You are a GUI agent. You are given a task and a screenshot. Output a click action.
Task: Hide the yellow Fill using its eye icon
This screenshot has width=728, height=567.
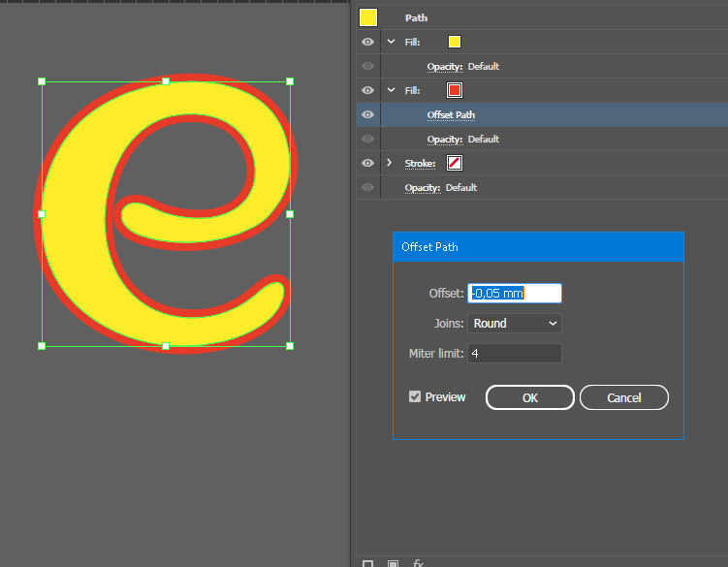[x=367, y=42]
